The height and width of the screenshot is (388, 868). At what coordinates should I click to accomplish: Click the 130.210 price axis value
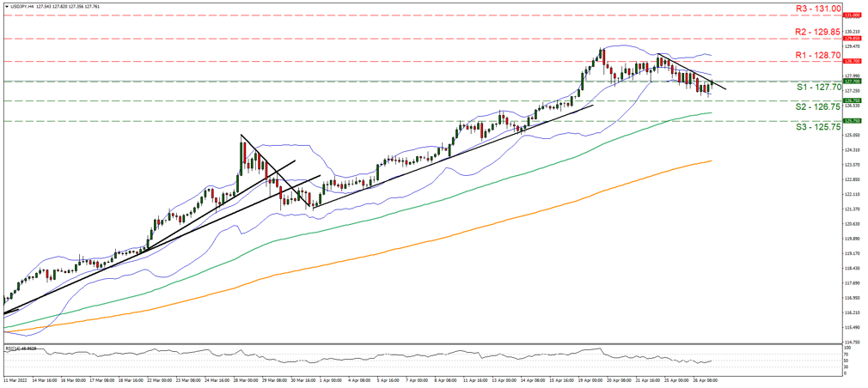[852, 32]
